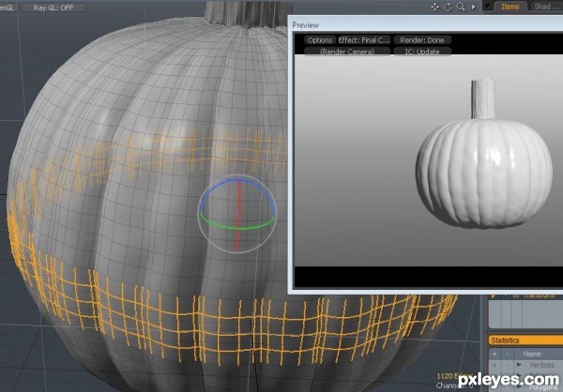Click the Statistics panel header
Viewport: 563px width, 392px height.
click(525, 340)
